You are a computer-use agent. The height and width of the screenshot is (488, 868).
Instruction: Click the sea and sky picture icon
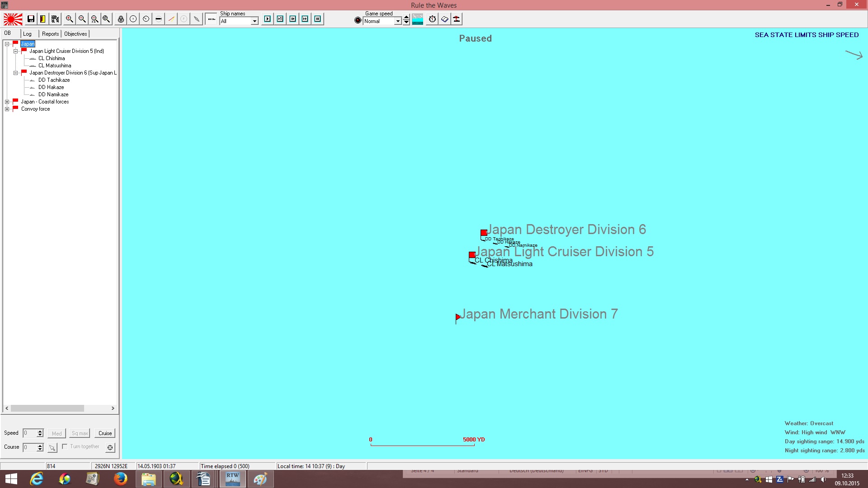pos(418,19)
